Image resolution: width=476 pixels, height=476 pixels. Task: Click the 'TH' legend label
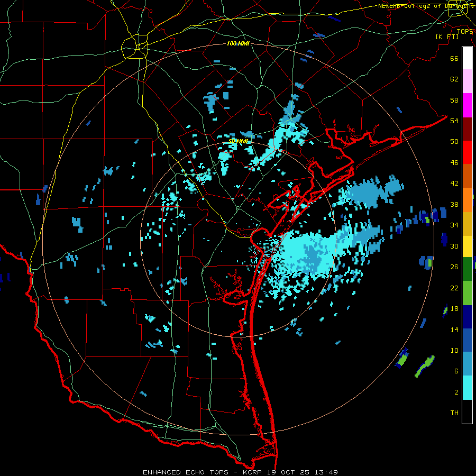click(x=454, y=413)
